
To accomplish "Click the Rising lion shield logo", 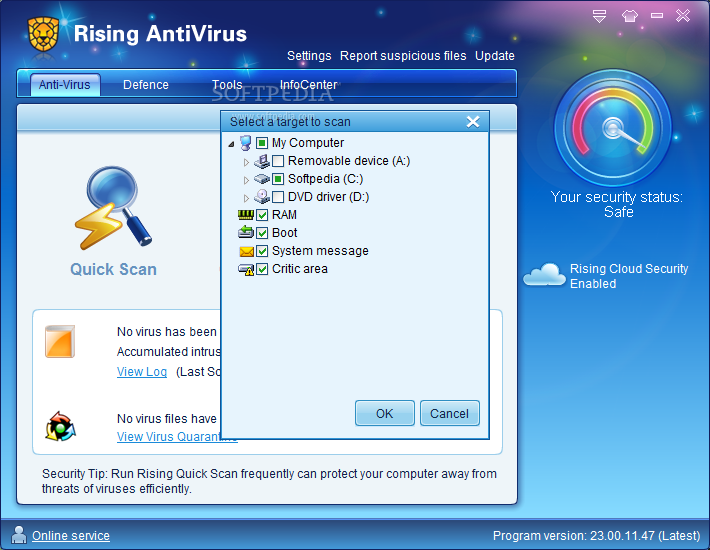I will 43,34.
